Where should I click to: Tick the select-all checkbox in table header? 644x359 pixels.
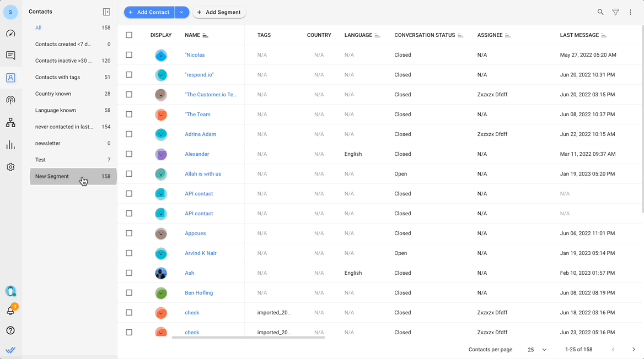pyautogui.click(x=129, y=35)
